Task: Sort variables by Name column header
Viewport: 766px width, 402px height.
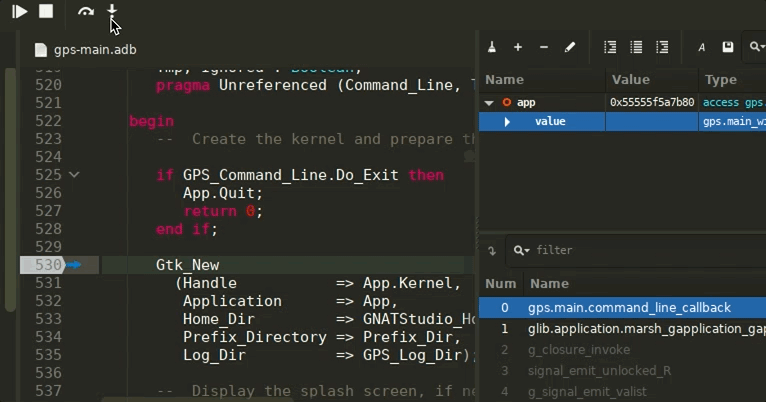Action: (542, 80)
